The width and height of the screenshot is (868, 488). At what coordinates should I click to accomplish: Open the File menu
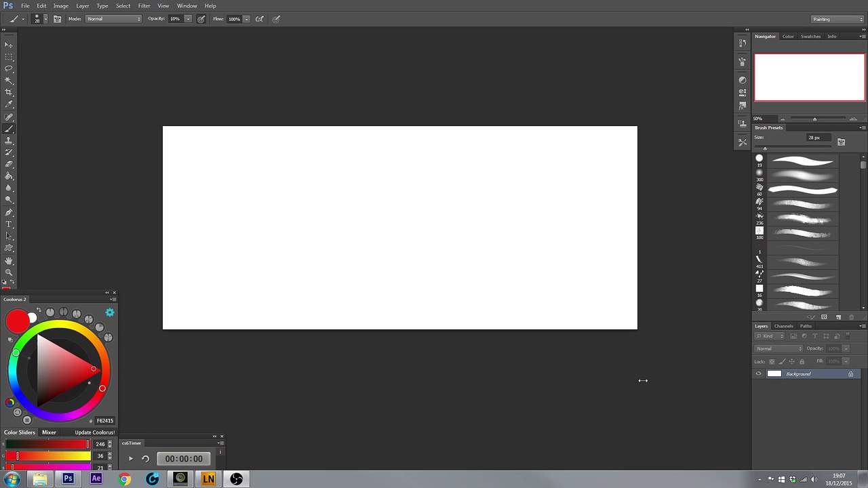tap(25, 6)
